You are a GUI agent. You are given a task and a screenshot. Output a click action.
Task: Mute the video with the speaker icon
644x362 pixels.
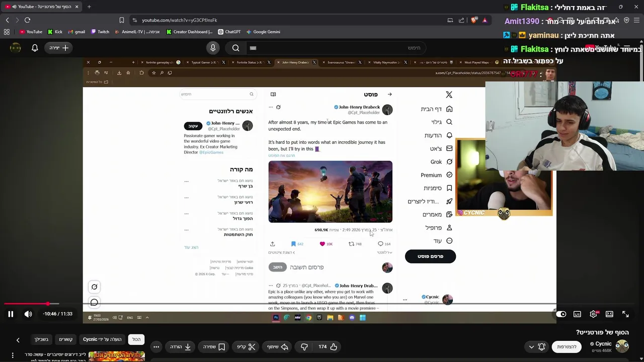[x=28, y=314]
